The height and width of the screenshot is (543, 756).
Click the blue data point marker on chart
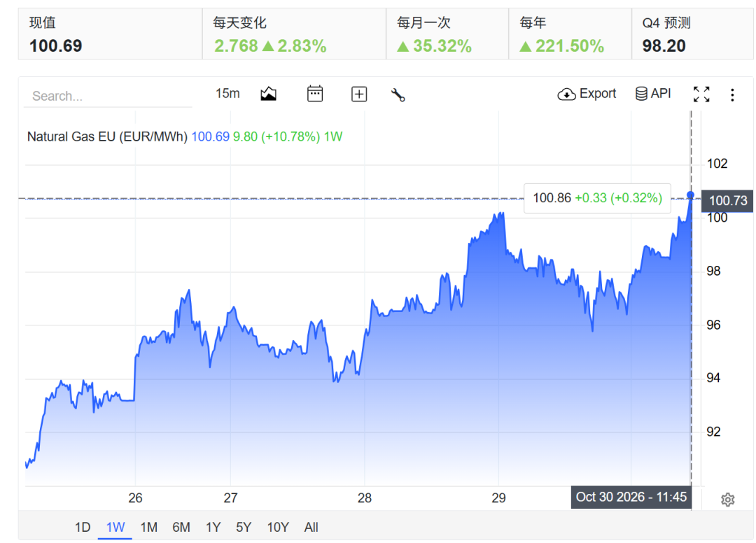[690, 195]
